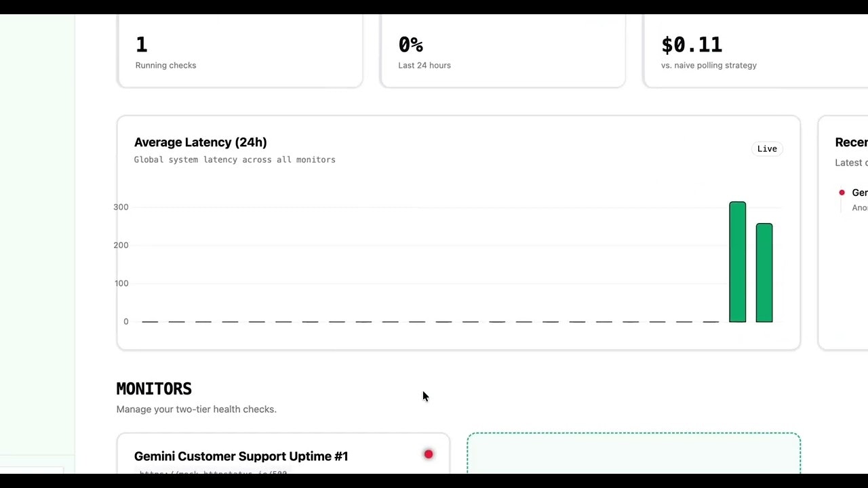
Task: Click the 300 y-axis label
Action: 121,207
